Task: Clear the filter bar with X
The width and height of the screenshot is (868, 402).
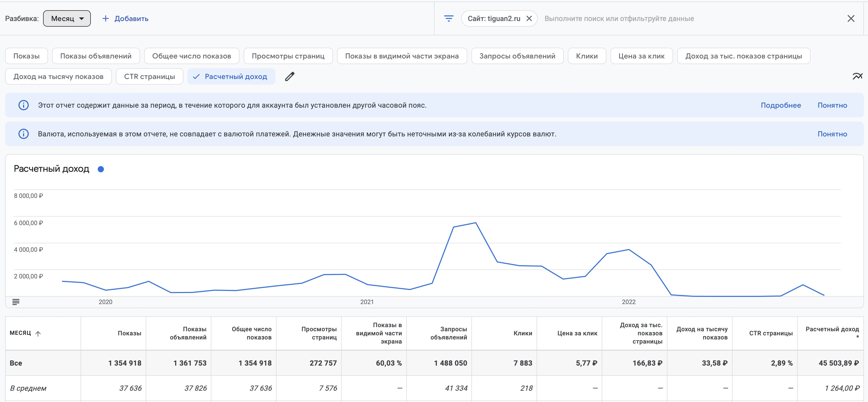Action: pyautogui.click(x=851, y=18)
